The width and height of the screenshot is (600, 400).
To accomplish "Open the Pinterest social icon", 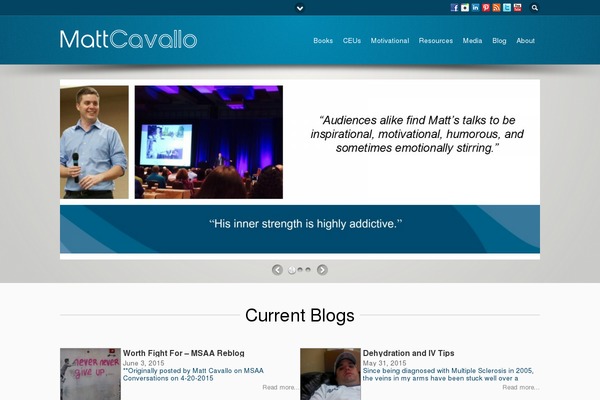I will (x=486, y=8).
